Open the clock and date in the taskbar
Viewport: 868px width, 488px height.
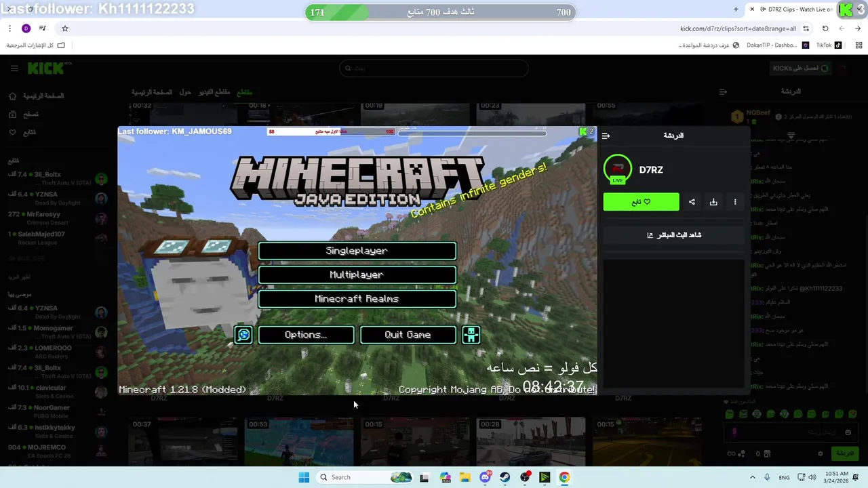click(837, 477)
